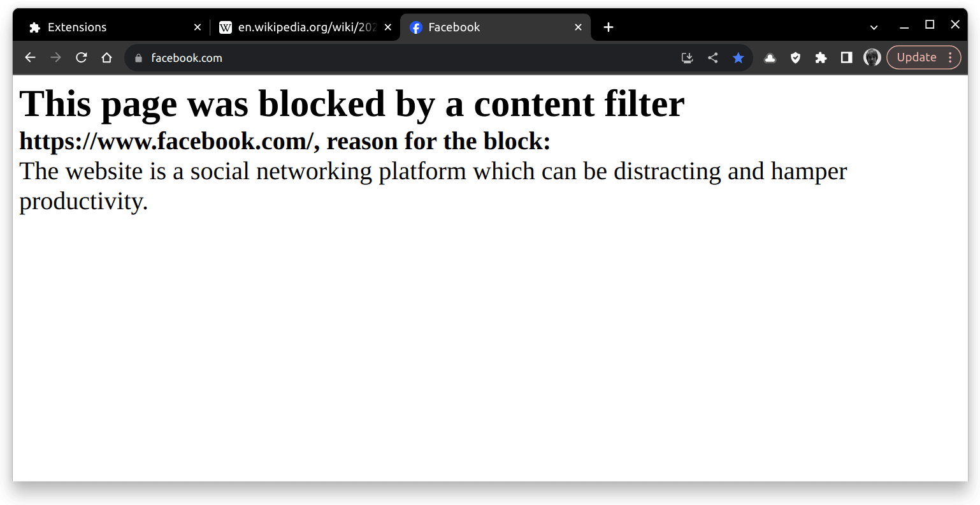Click the install app icon in address bar
This screenshot has width=980, height=505.
(687, 58)
